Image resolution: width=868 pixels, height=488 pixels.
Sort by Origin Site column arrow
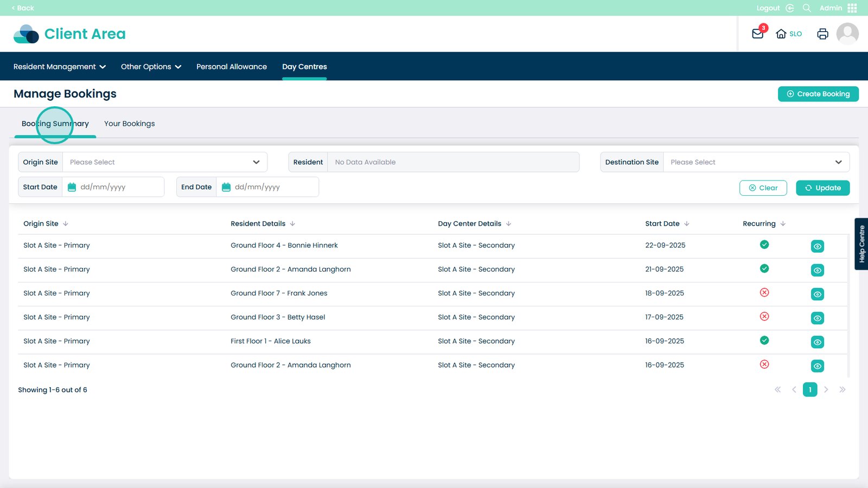pyautogui.click(x=66, y=223)
